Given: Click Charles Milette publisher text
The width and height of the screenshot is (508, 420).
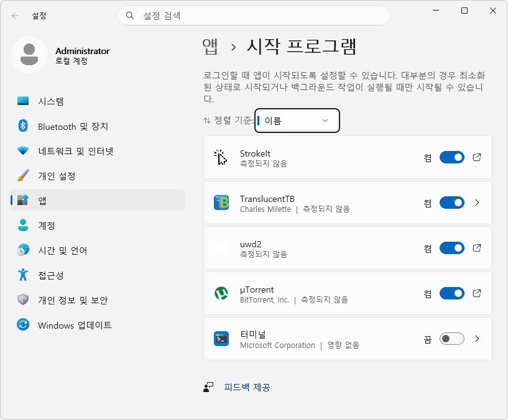Looking at the screenshot, I should (266, 209).
